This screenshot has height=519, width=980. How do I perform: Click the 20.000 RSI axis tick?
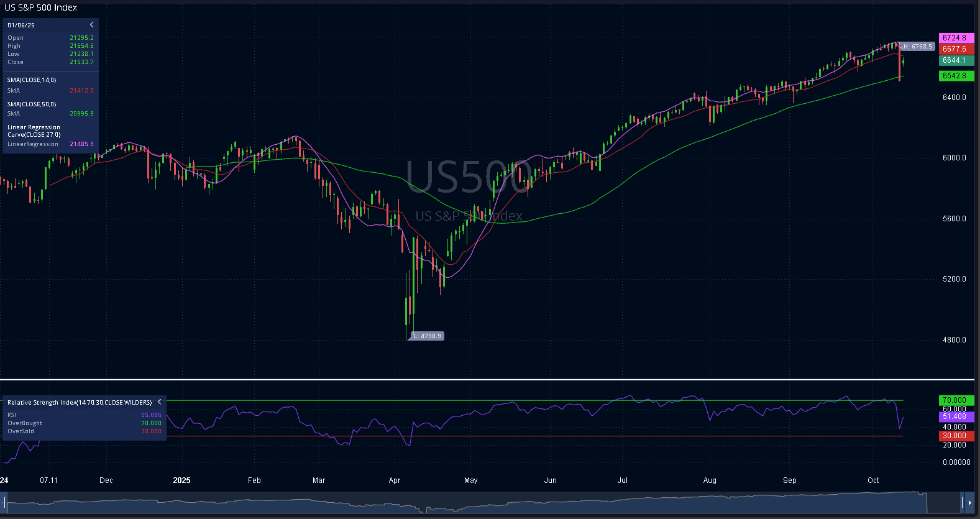955,445
